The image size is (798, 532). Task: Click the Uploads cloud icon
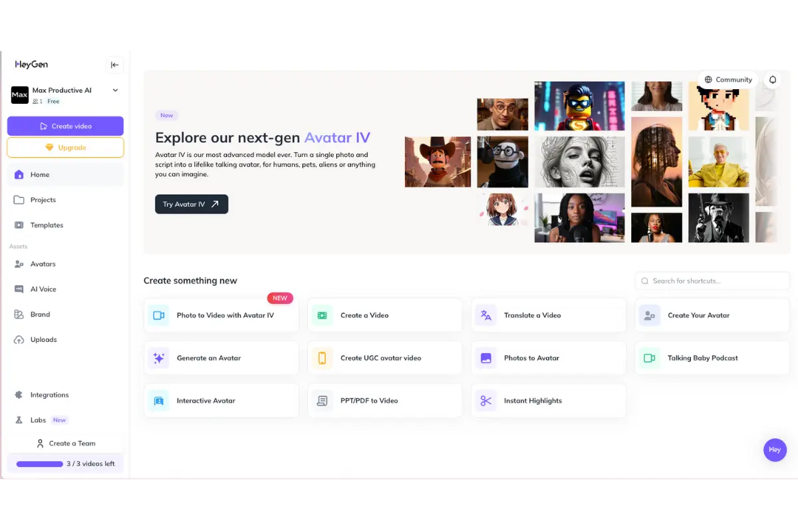(19, 340)
